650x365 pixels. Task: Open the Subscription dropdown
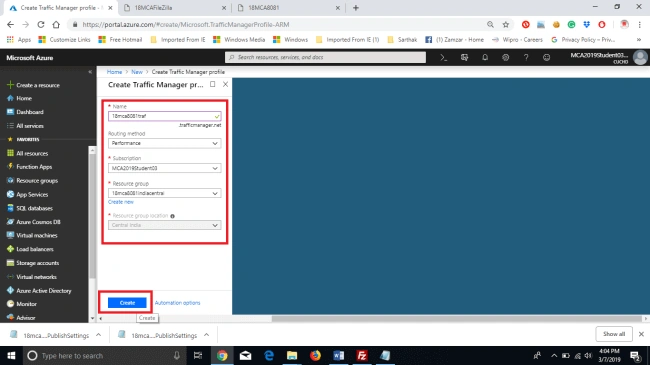click(x=165, y=168)
